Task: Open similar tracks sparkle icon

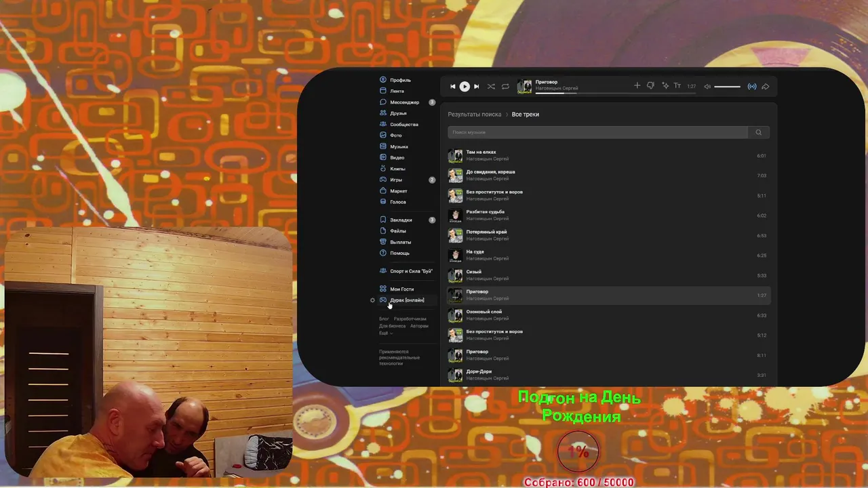Action: [x=665, y=86]
